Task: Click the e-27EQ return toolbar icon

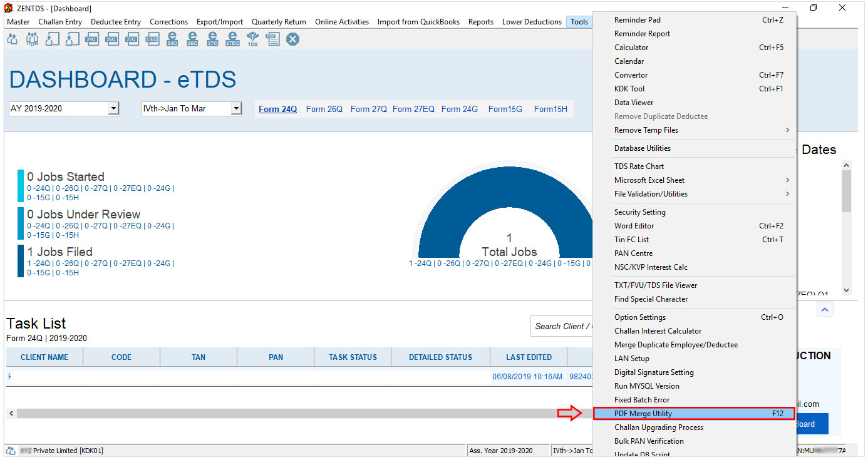Action: point(232,39)
